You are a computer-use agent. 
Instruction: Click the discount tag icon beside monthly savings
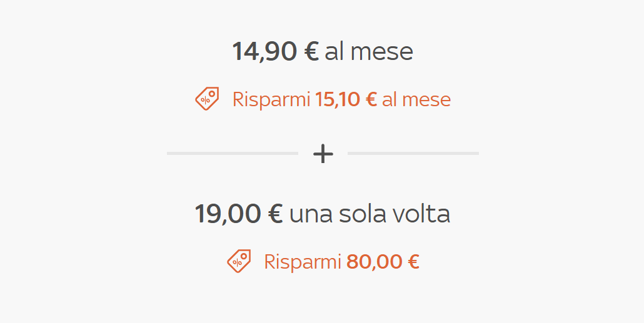coord(207,99)
